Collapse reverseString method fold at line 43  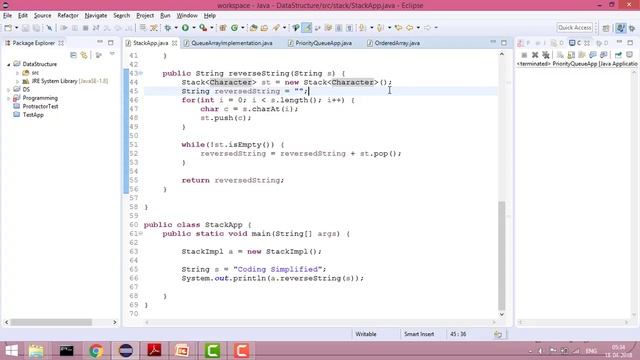[x=141, y=73]
